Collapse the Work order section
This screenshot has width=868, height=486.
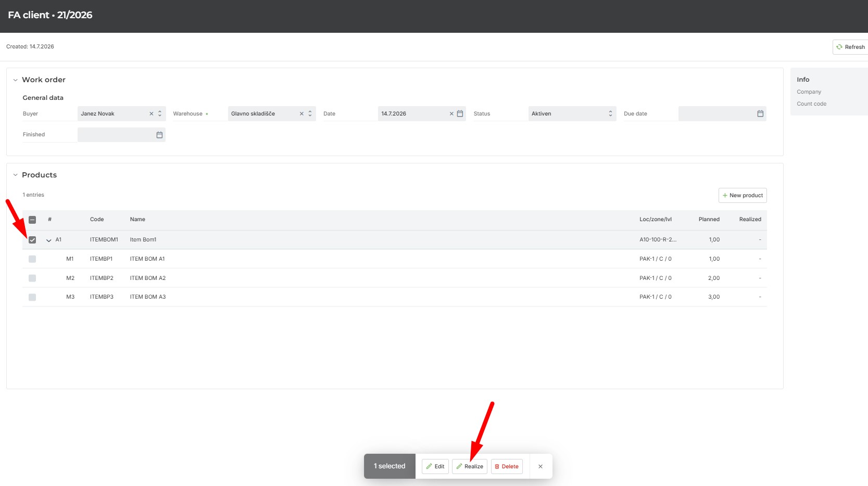(x=15, y=80)
